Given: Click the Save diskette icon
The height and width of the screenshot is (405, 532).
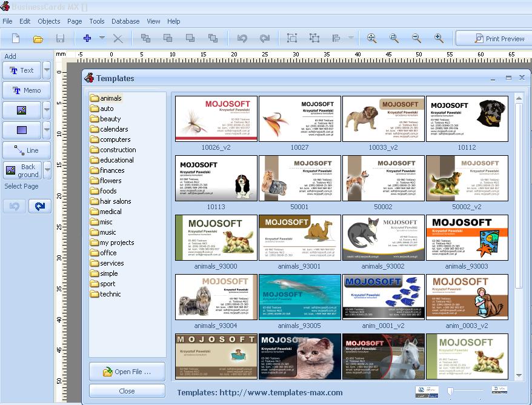Looking at the screenshot, I should (60, 38).
